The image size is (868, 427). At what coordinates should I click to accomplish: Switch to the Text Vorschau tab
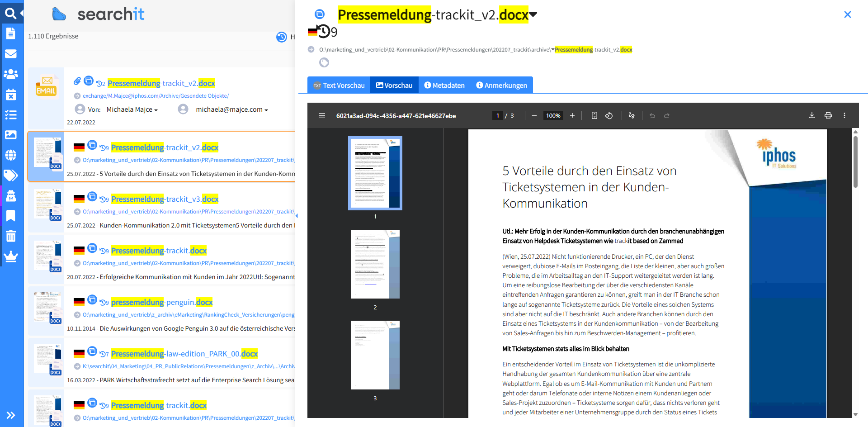[339, 85]
